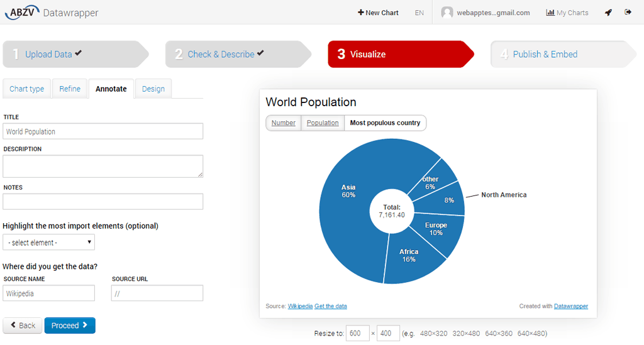Screen dimensions: 644x345
Task: Click the Notes input field
Action: coord(103,202)
